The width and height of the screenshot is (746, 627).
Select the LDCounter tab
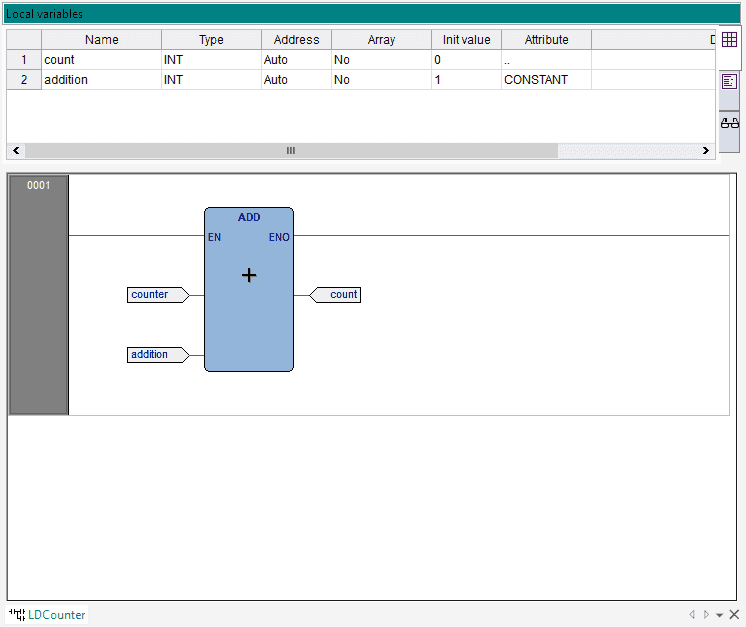[56, 614]
